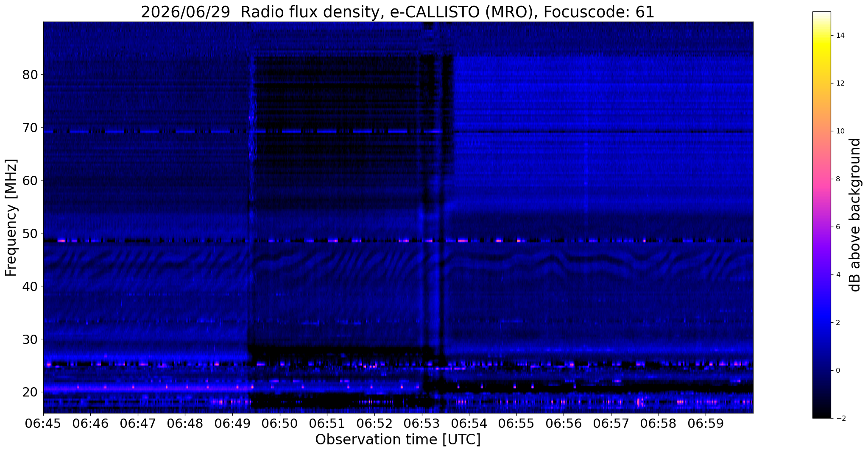The height and width of the screenshot is (452, 868).
Task: Click the dB above background label
Action: click(x=856, y=215)
